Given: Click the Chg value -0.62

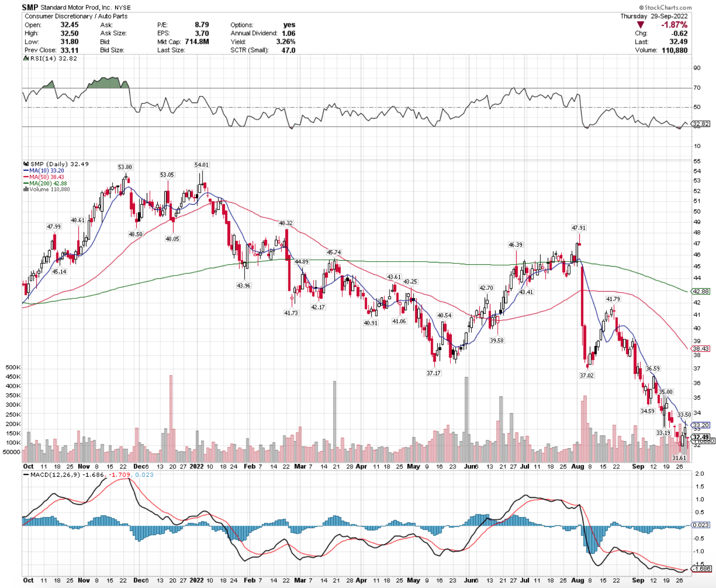Looking at the screenshot, I should 680,33.
